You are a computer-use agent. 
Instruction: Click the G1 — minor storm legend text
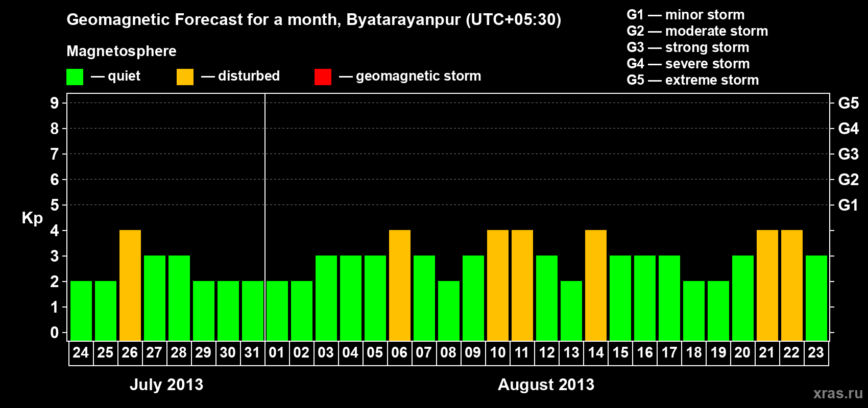point(686,15)
